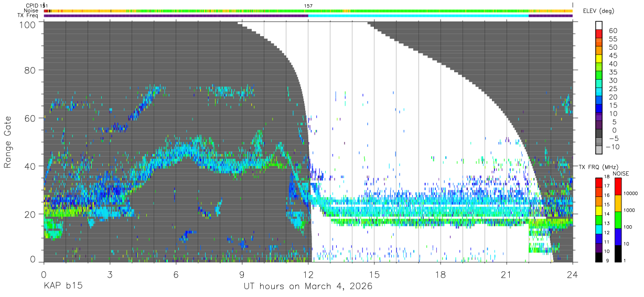
Task: Click the 35 label on ELEV scale
Action: pyautogui.click(x=612, y=72)
